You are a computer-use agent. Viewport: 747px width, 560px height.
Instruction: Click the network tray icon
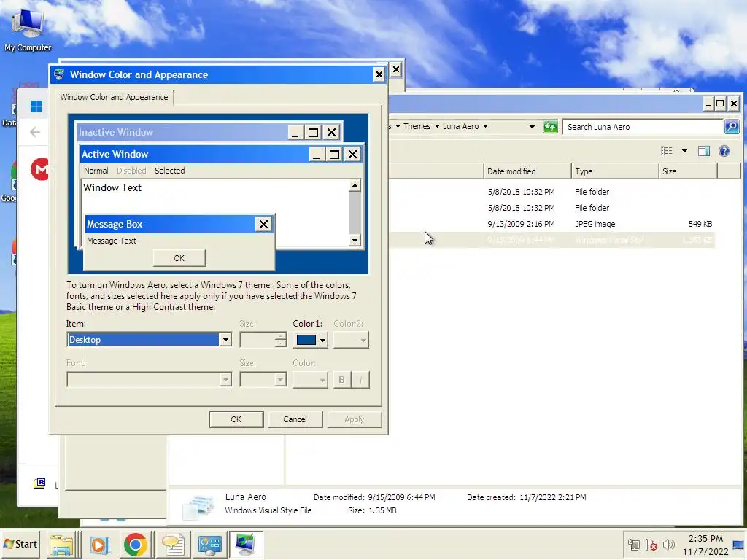click(633, 544)
